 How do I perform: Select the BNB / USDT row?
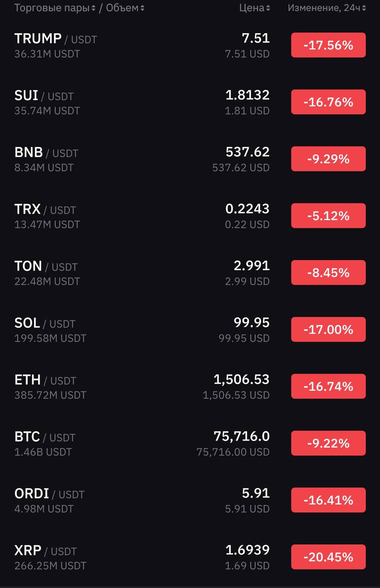click(x=190, y=159)
